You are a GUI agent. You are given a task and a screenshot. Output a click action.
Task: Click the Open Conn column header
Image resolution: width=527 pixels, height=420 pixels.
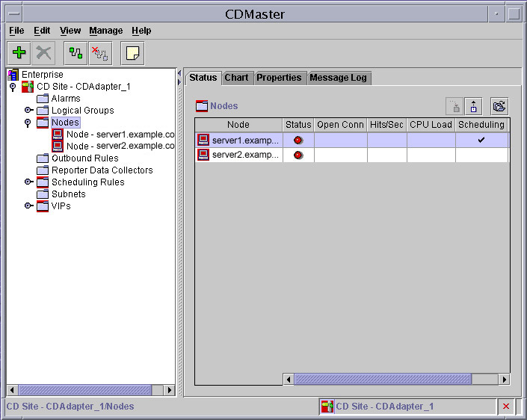340,125
